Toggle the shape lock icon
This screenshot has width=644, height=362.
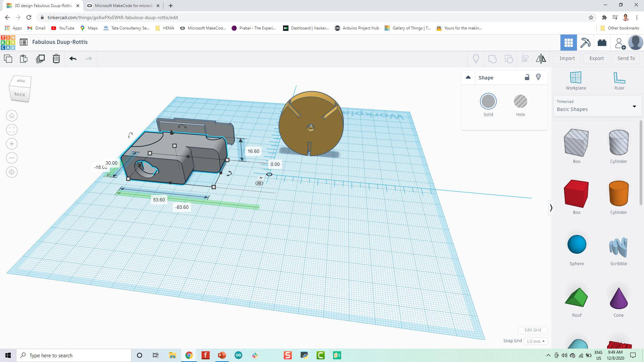(x=527, y=77)
